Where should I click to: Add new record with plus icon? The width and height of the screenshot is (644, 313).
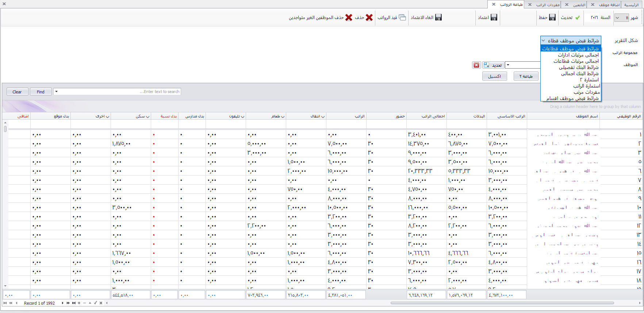[x=79, y=303]
